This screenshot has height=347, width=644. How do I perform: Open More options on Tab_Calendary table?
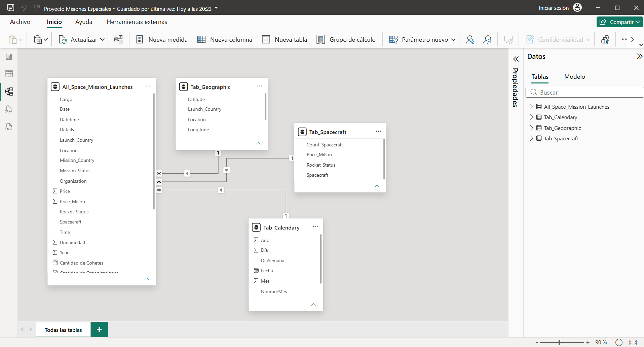tap(315, 227)
